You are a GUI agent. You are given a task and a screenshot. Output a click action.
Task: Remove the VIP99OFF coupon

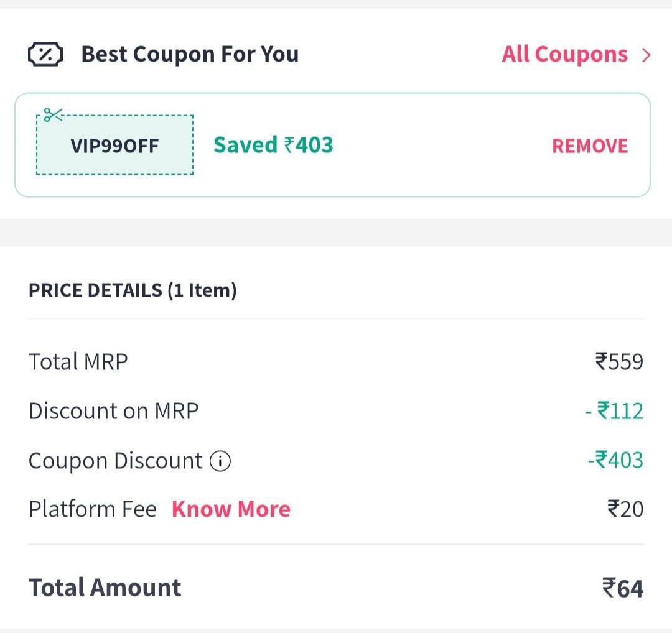click(x=590, y=146)
